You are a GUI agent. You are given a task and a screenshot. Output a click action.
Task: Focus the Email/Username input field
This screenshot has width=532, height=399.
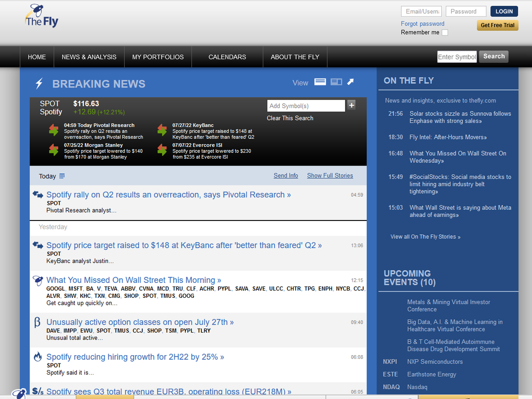click(x=421, y=11)
